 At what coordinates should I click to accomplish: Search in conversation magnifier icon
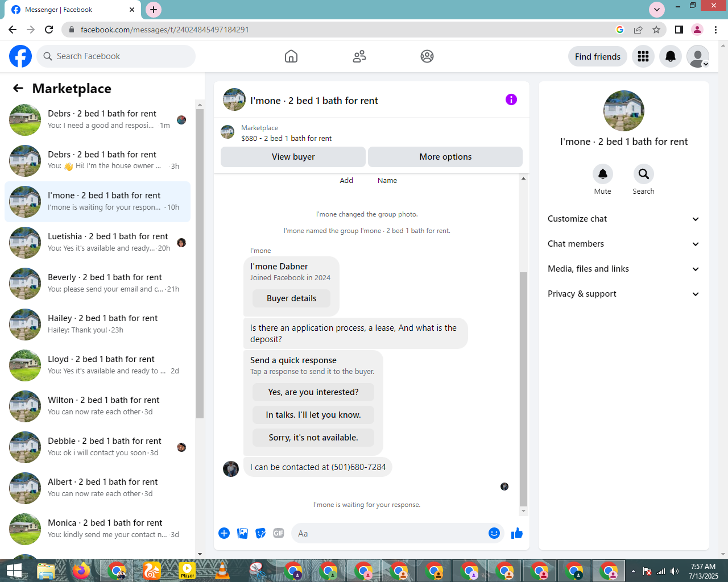point(643,174)
